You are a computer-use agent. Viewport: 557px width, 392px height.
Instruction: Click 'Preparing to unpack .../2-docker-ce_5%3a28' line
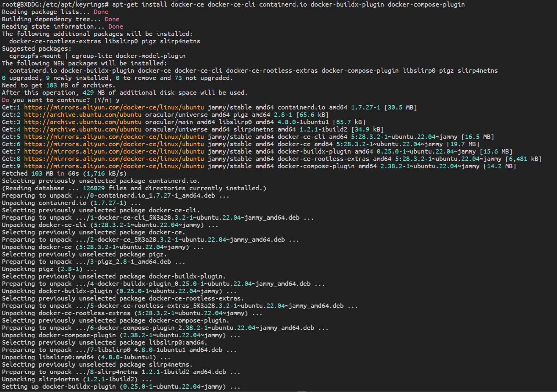tap(151, 240)
